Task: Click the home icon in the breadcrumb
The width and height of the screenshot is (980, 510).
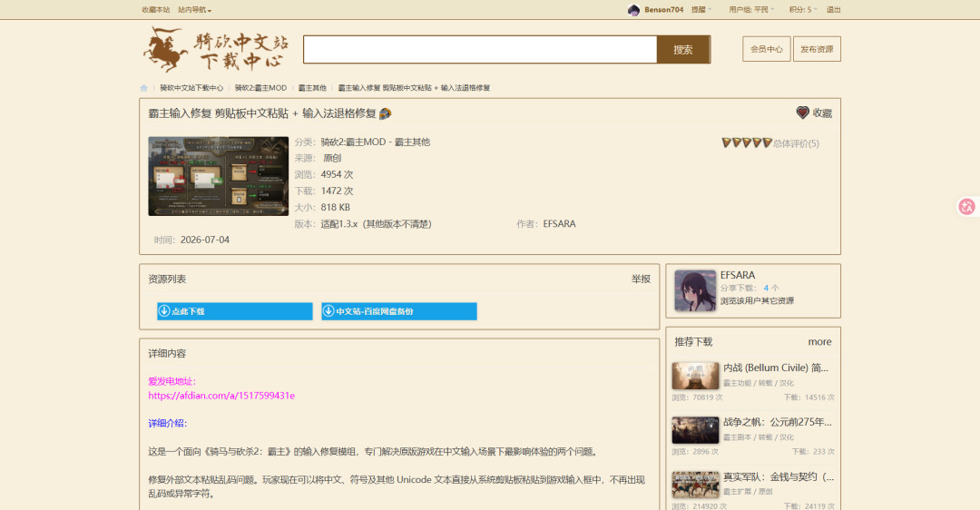Action: tap(143, 88)
